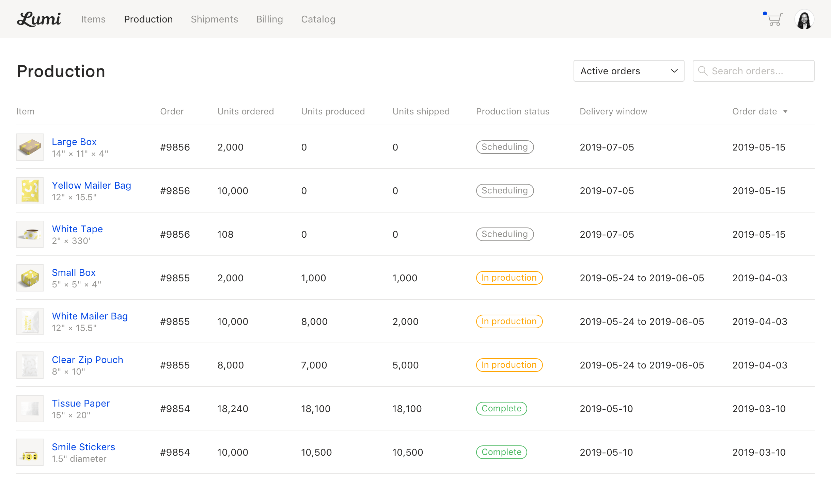Click Complete badge for Tissue Paper
Screen dimensions: 831x504
pos(502,409)
